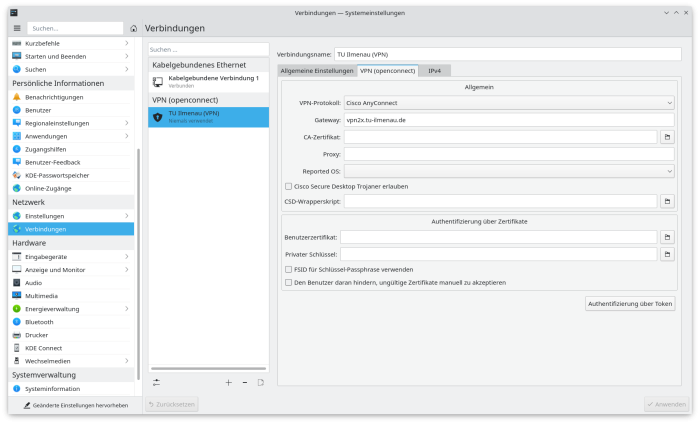Browse for a CSD-Wrapperskript file
This screenshot has height=424, width=700.
pos(667,201)
